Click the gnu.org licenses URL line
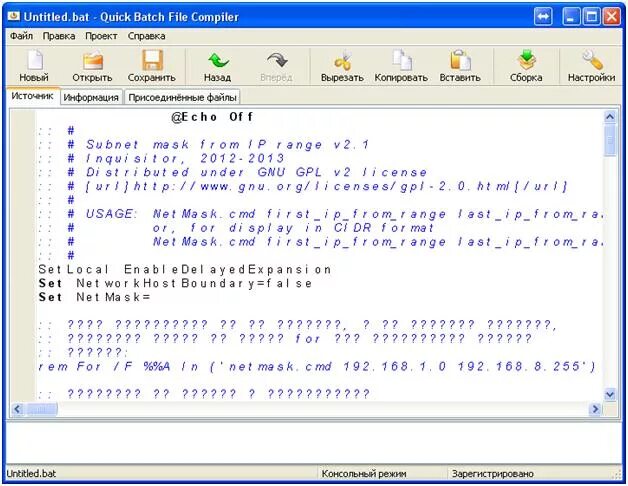628x486 pixels. click(x=326, y=186)
